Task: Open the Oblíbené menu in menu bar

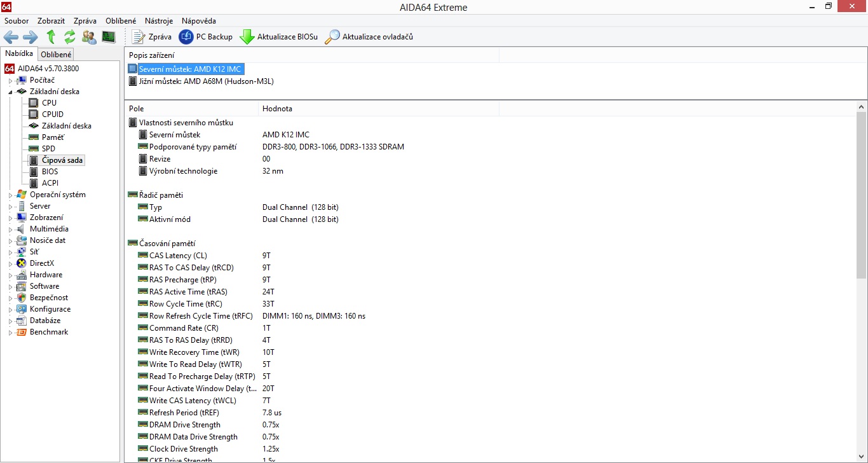Action: click(x=121, y=21)
